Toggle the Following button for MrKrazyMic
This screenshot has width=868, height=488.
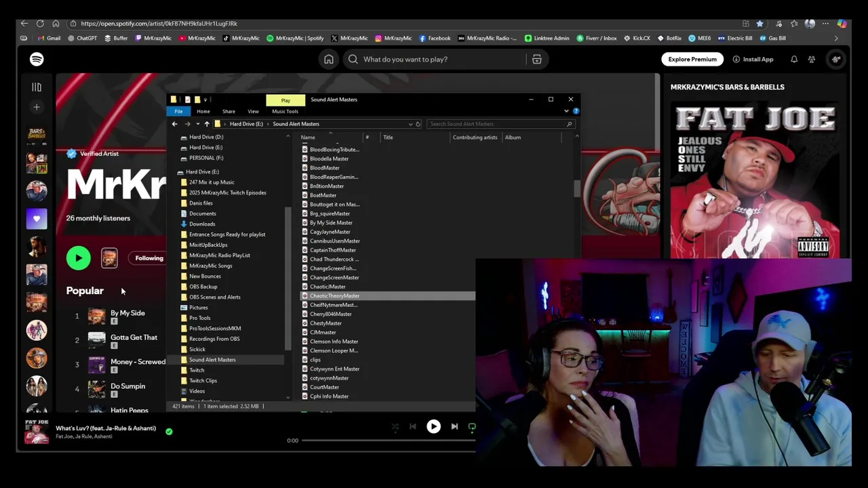click(x=149, y=258)
